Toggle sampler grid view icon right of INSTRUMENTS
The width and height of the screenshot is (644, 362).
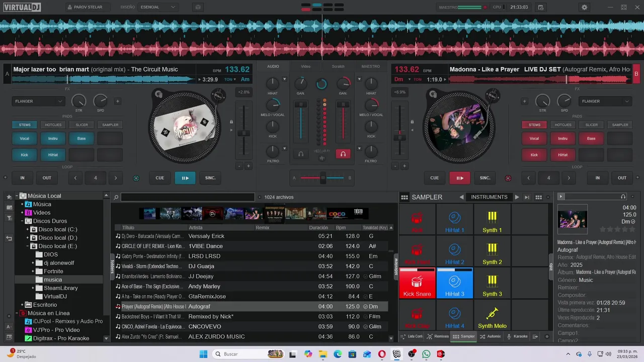(x=538, y=197)
